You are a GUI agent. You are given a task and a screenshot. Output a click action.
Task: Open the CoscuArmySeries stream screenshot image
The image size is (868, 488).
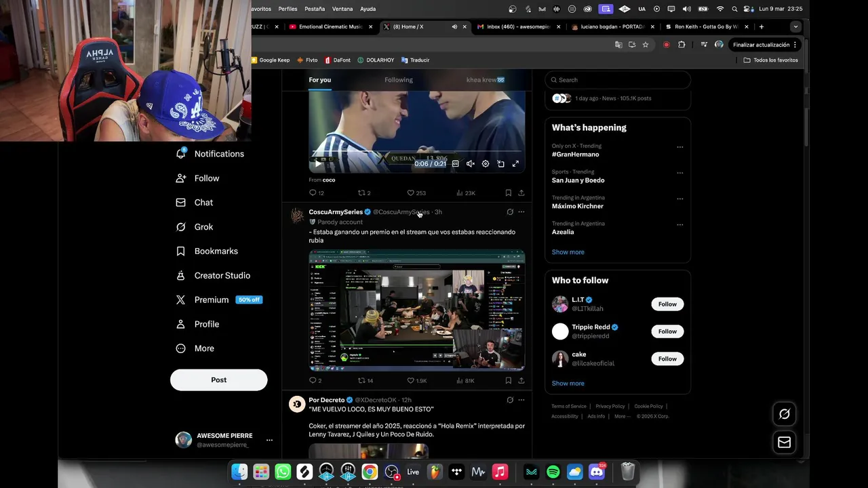417,310
